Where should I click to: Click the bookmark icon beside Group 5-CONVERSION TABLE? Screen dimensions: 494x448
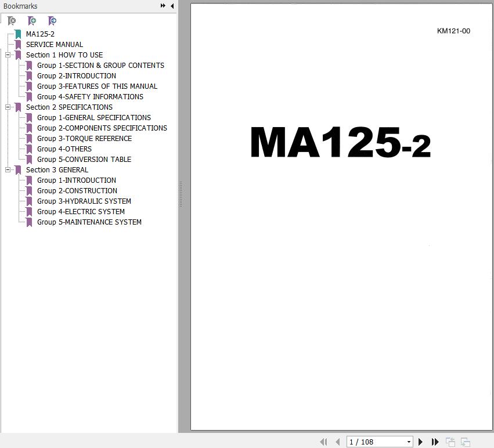click(x=29, y=159)
